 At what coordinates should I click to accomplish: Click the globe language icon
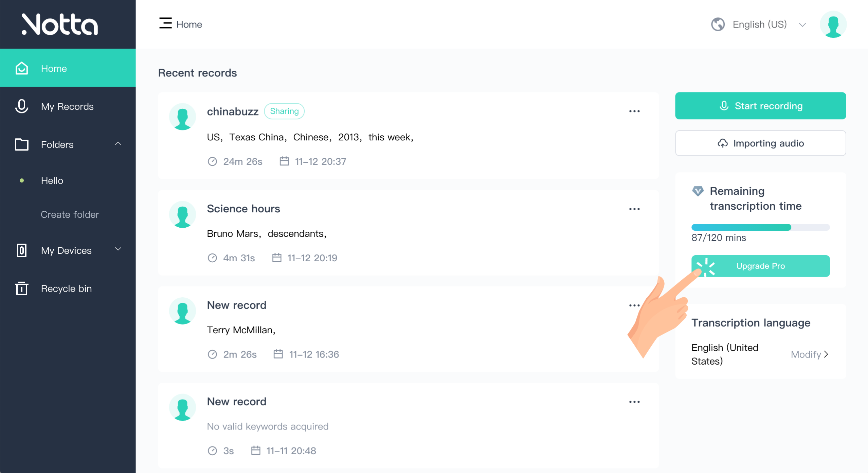(x=718, y=24)
